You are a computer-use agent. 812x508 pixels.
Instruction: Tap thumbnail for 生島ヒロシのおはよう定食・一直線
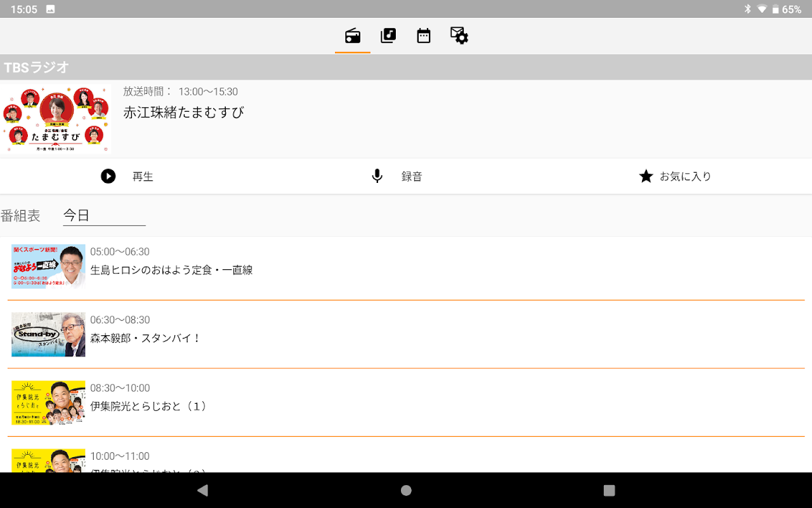pos(48,267)
